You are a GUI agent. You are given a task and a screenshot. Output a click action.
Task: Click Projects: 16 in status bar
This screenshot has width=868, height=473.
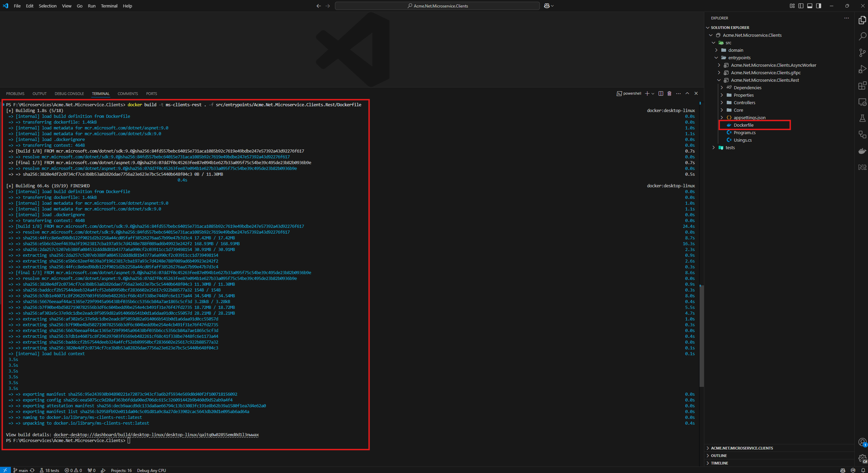click(121, 470)
